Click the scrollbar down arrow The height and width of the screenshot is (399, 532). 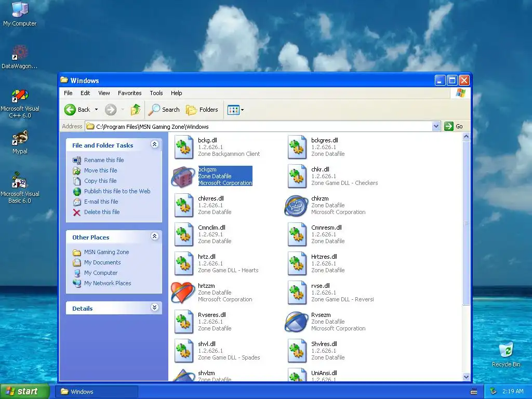[466, 377]
